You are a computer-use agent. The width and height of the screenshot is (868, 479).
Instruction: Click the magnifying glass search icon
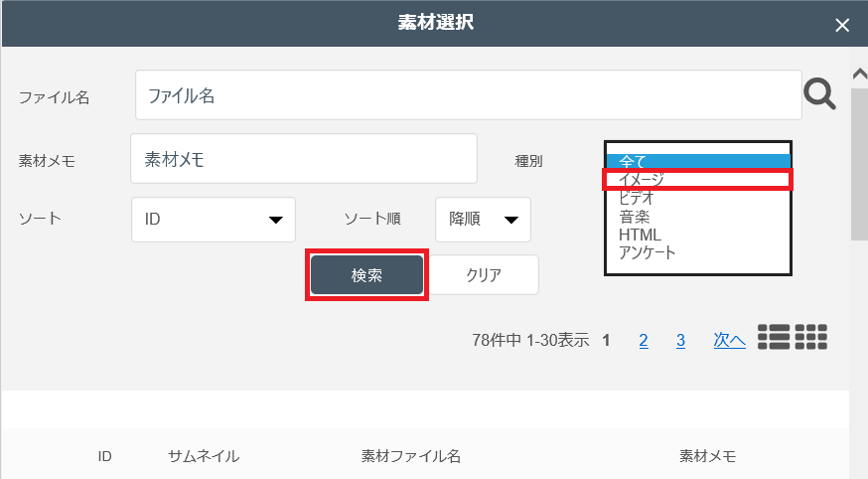(x=819, y=95)
